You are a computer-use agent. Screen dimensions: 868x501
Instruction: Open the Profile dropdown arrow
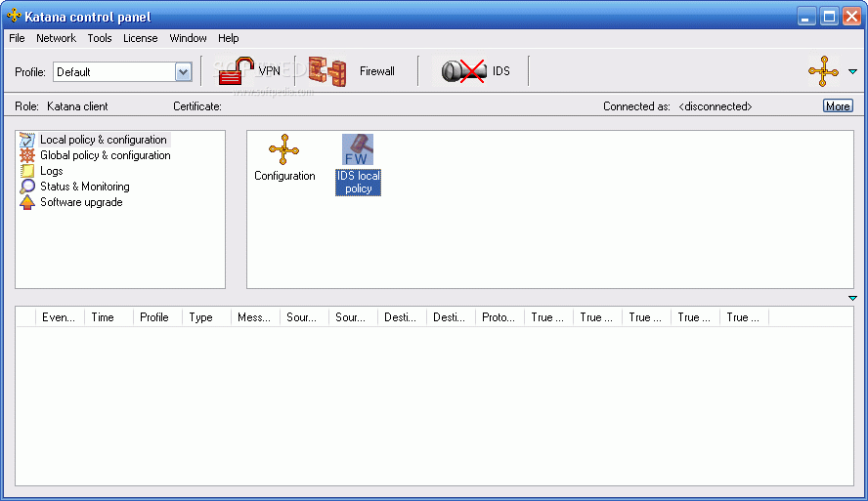tap(183, 72)
